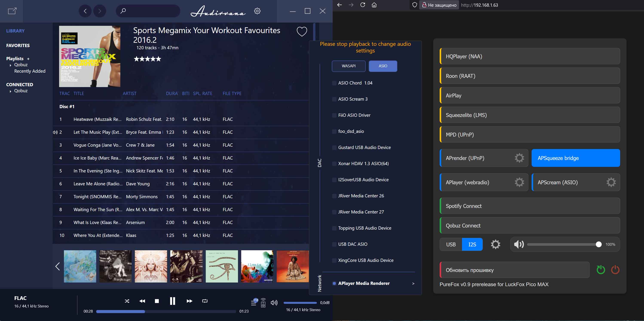Open Audirvana settings gear
This screenshot has height=321, width=644.
[x=257, y=11]
